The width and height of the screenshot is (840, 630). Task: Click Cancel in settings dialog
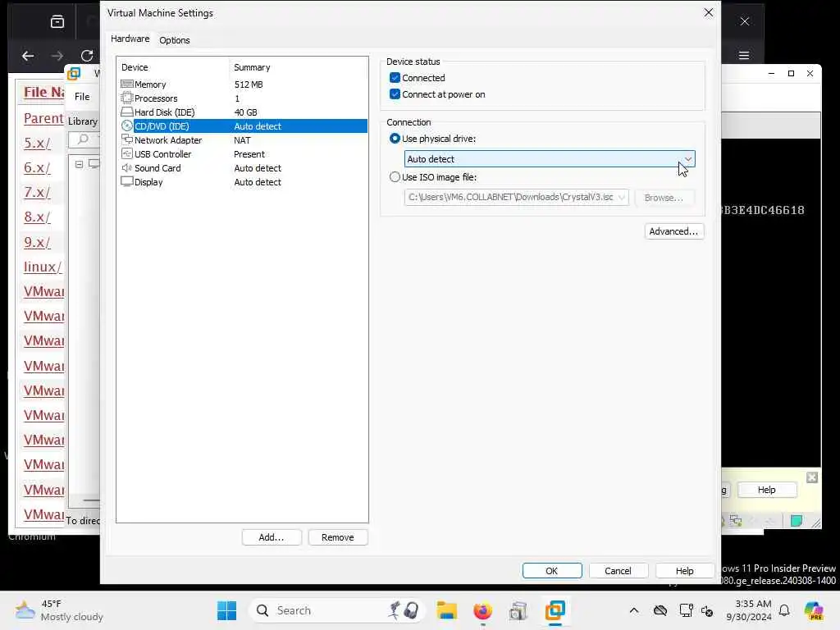[x=619, y=571]
